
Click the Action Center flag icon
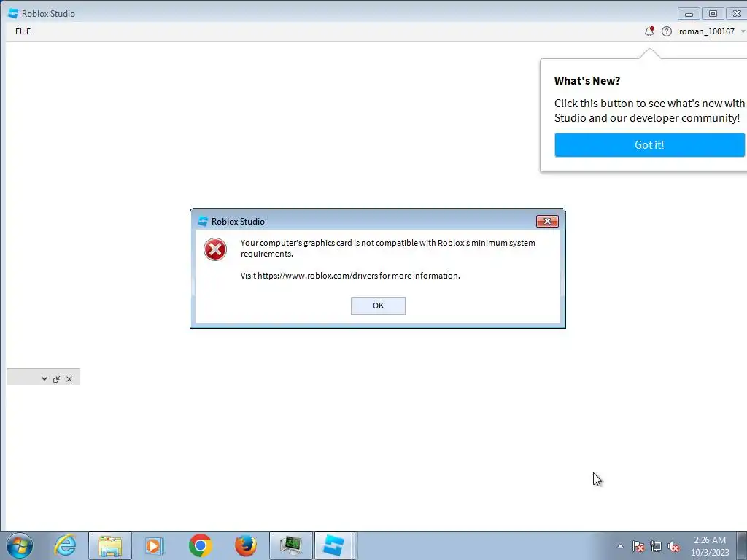click(x=638, y=546)
